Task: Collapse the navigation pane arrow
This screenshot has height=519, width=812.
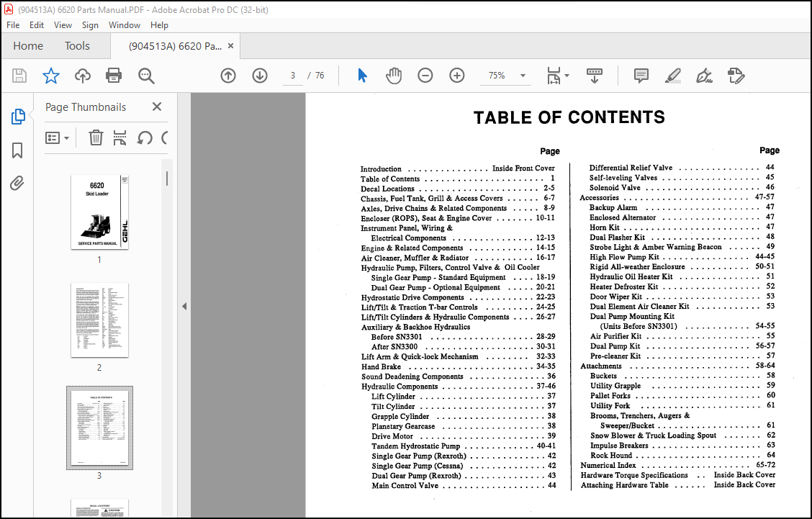Action: (184, 306)
